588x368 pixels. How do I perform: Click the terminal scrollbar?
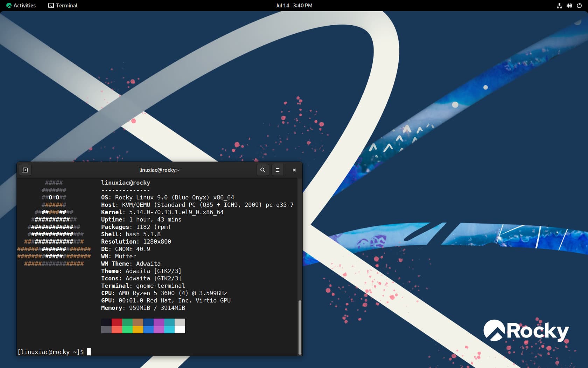click(x=300, y=326)
